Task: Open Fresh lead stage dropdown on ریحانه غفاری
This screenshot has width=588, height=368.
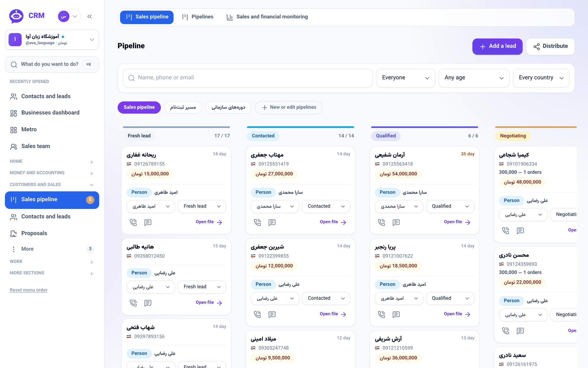Action: pos(202,206)
